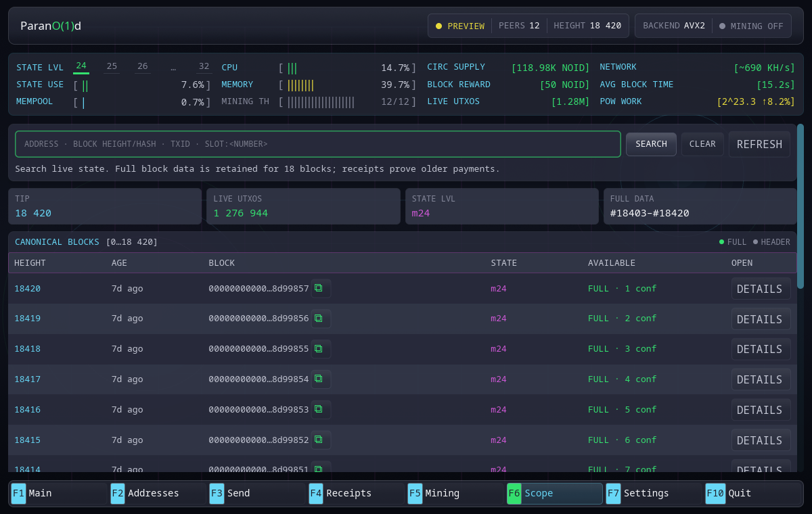Click the AVG BLOCK TIME value [15.2s]
Image resolution: width=812 pixels, height=514 pixels.
[776, 85]
